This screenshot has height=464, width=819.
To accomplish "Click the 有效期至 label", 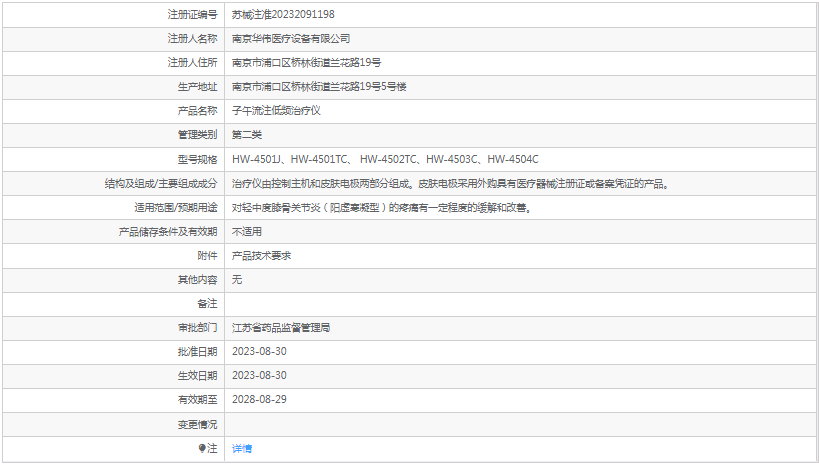I will [x=197, y=400].
